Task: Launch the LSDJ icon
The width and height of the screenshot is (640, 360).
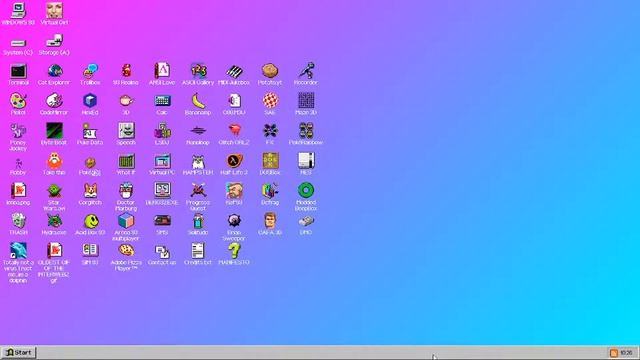Action: [162, 131]
